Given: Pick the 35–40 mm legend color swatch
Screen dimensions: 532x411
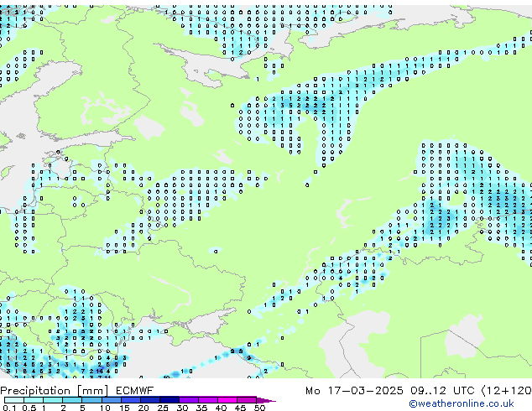Looking at the screenshot, I should click(x=208, y=400).
